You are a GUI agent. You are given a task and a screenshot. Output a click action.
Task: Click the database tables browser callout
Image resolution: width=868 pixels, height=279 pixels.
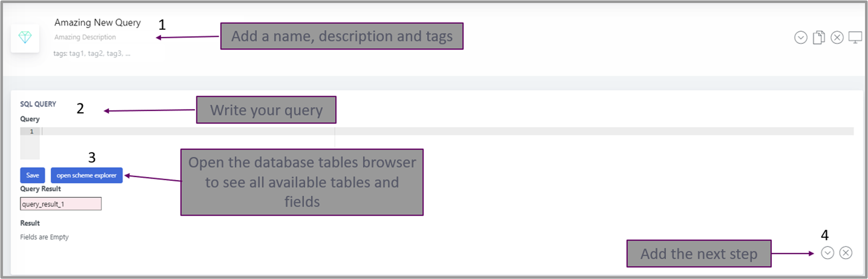pos(302,182)
